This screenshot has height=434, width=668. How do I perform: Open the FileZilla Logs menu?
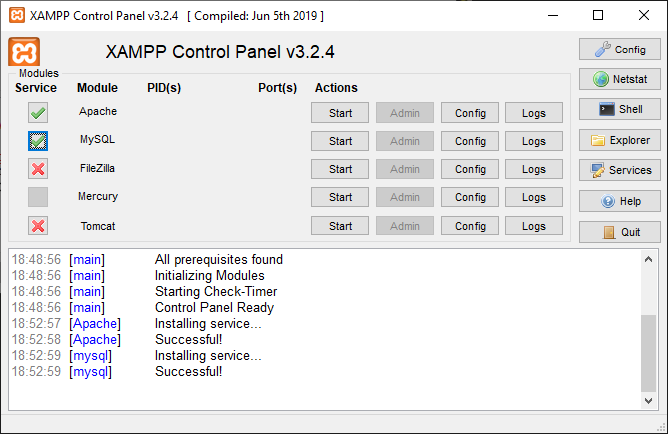534,169
